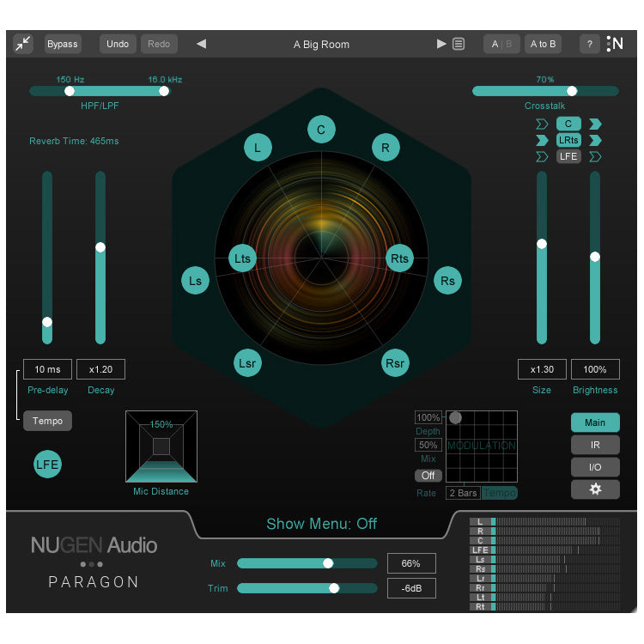The height and width of the screenshot is (644, 644).
Task: Click the Decay vertical slider handle
Action: coord(100,247)
